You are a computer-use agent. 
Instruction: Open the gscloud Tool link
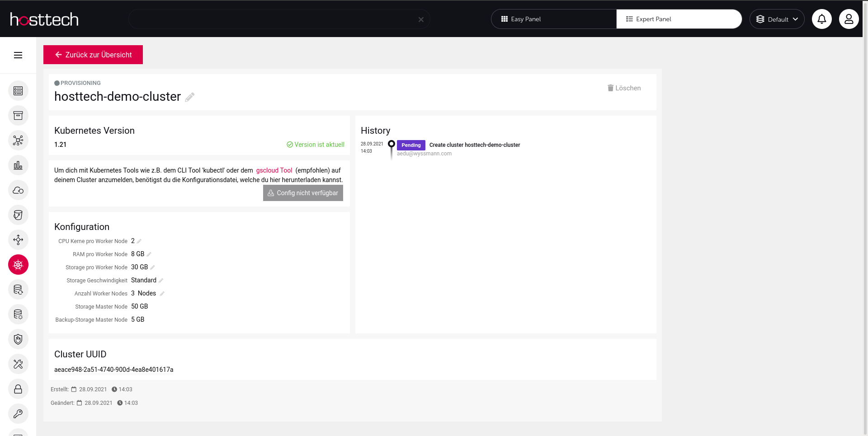(x=274, y=170)
